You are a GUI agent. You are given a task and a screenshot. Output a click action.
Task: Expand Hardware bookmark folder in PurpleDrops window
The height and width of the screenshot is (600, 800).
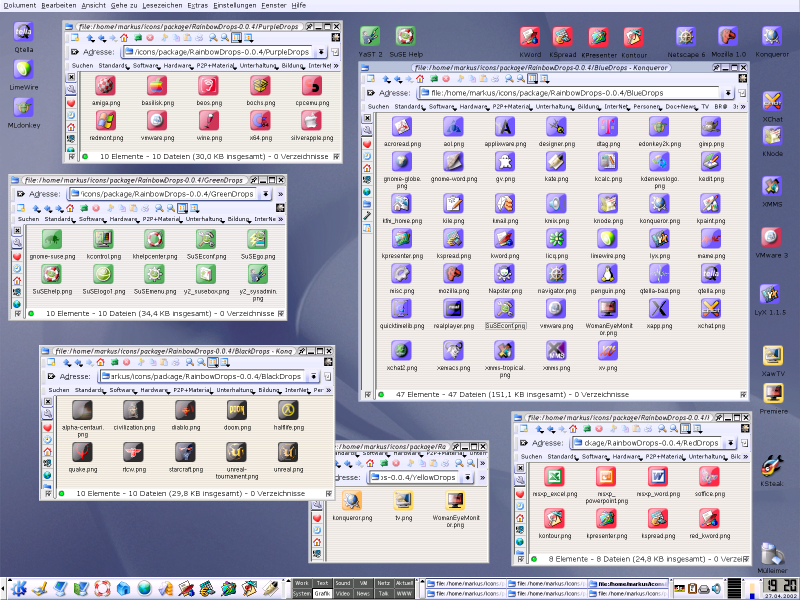(x=178, y=66)
